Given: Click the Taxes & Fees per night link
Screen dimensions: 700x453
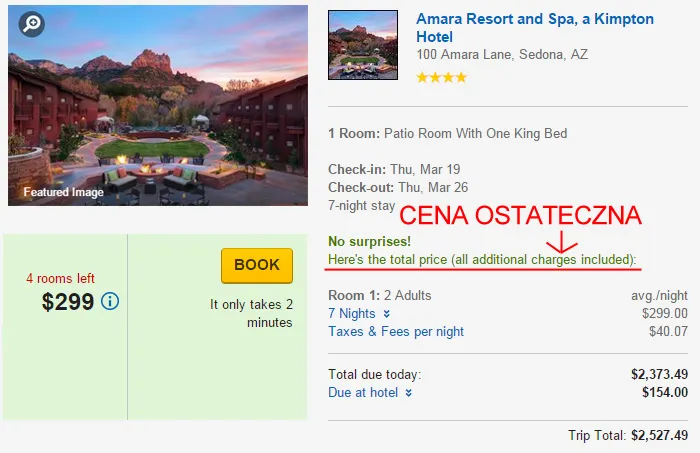Looking at the screenshot, I should click(x=396, y=331).
